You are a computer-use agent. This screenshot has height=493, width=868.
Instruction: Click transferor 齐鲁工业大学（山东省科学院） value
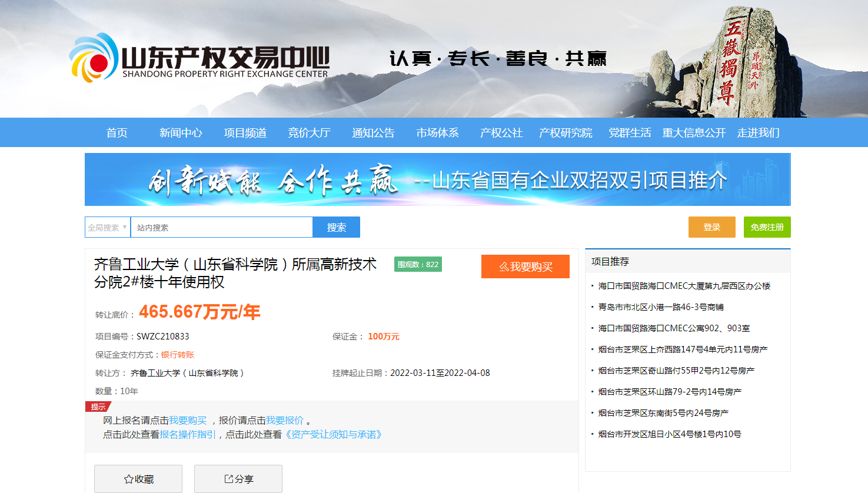pyautogui.click(x=187, y=373)
